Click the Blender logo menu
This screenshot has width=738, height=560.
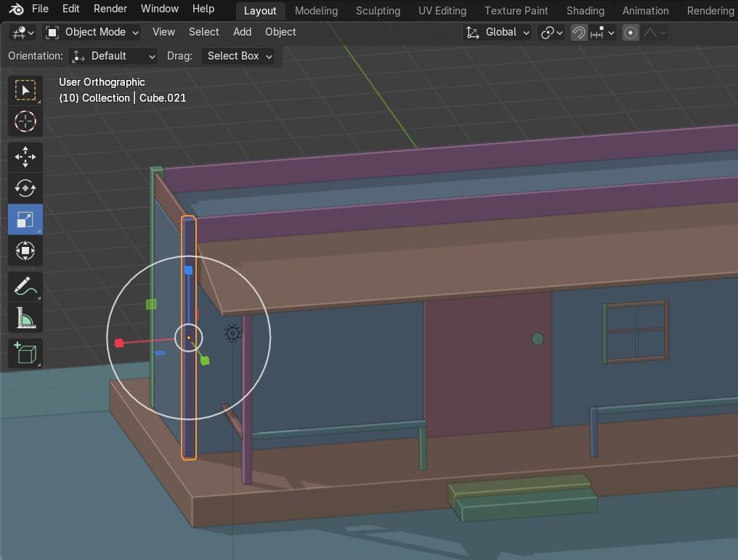click(16, 9)
